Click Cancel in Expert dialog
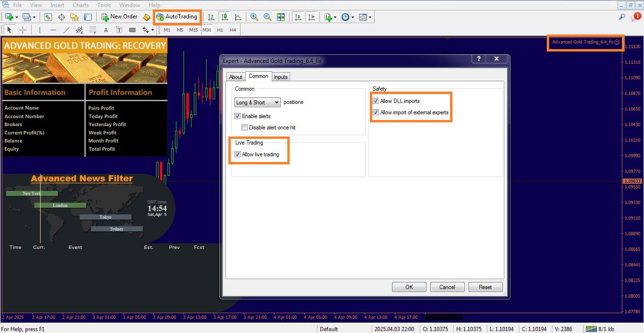Viewport: 644px width, 333px height. coord(447,287)
